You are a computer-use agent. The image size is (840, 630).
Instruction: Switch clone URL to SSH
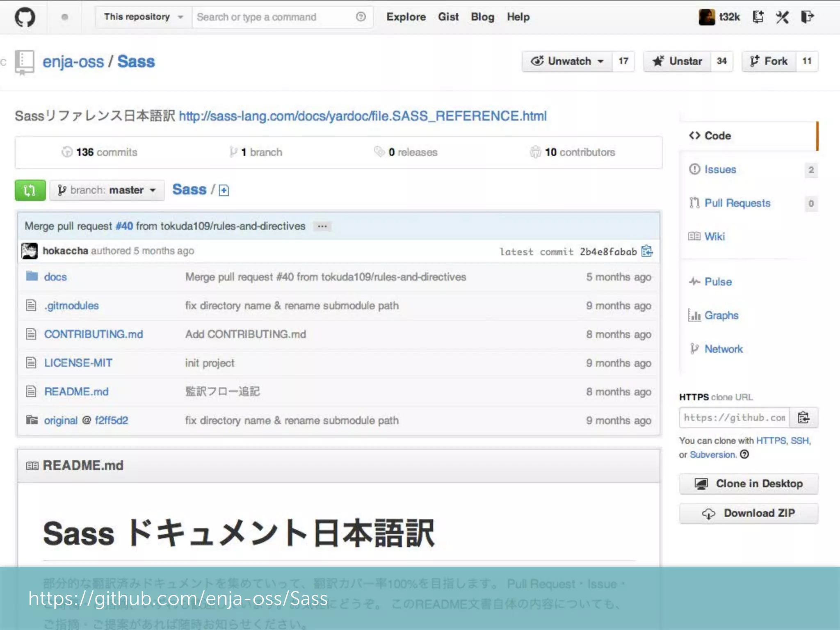800,441
